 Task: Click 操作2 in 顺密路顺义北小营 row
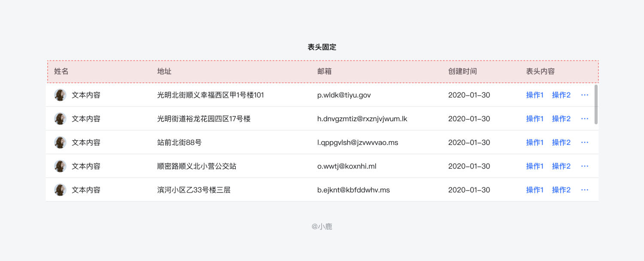click(x=561, y=166)
